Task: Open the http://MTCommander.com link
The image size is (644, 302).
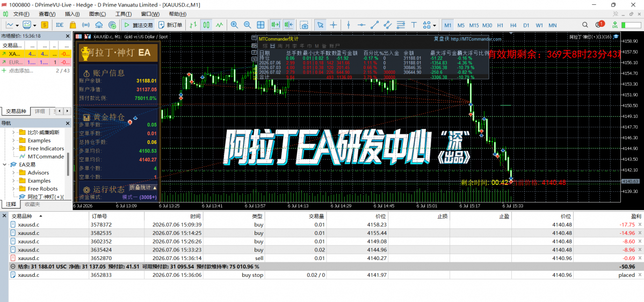Action: [476, 39]
